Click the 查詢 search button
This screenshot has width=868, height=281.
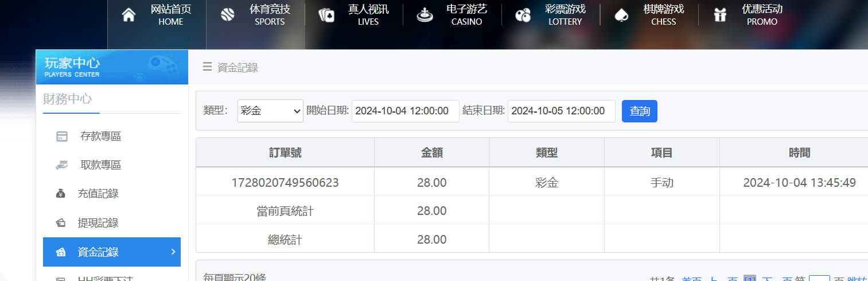pos(640,111)
